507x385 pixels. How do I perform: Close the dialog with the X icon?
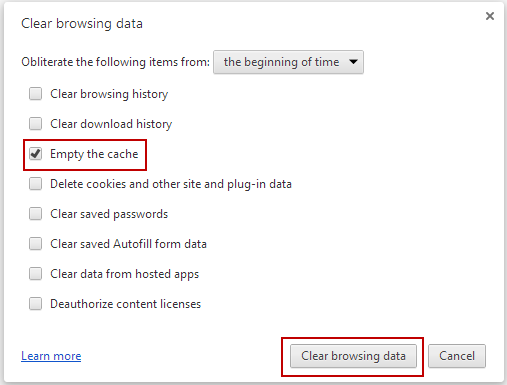[490, 16]
